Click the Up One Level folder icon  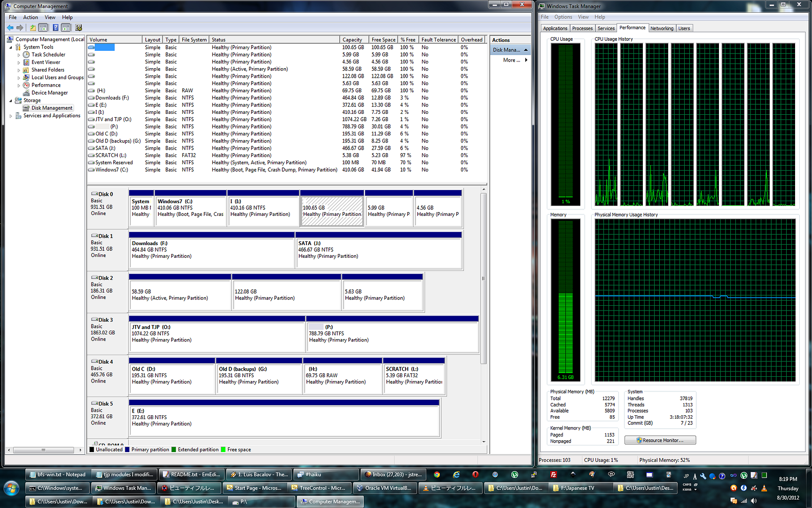click(32, 28)
